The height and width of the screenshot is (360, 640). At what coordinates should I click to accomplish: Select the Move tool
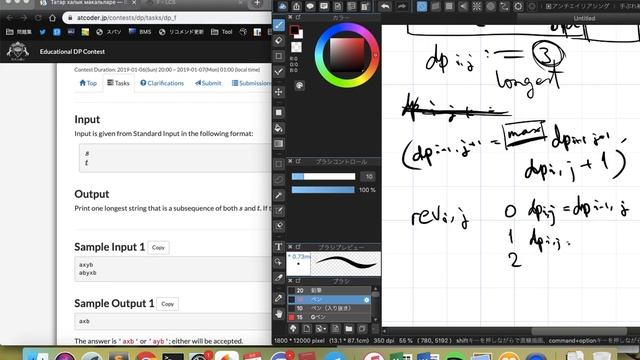tap(279, 92)
